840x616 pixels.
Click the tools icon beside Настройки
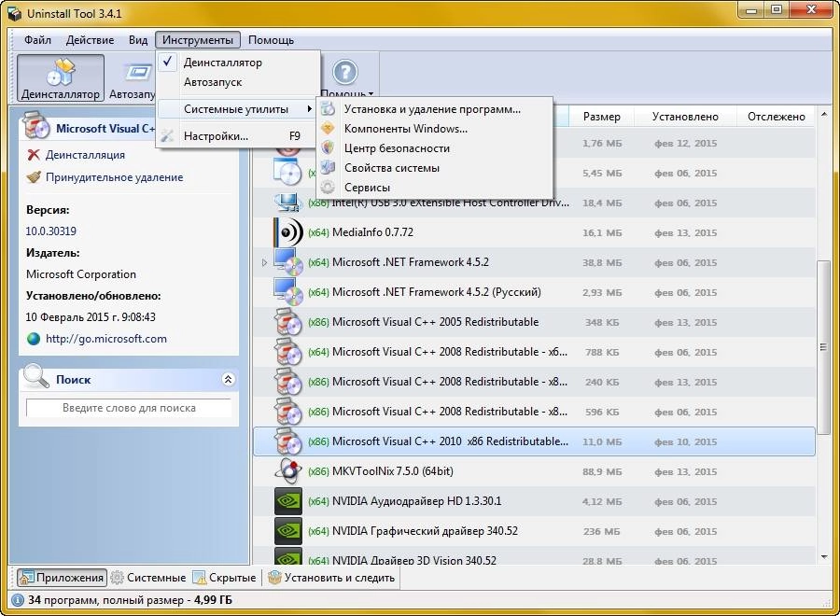pyautogui.click(x=167, y=136)
